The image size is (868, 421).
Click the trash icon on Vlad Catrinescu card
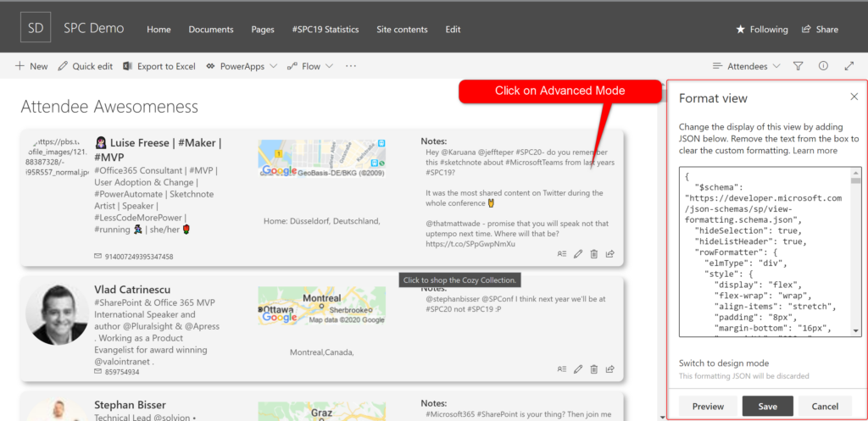tap(594, 369)
